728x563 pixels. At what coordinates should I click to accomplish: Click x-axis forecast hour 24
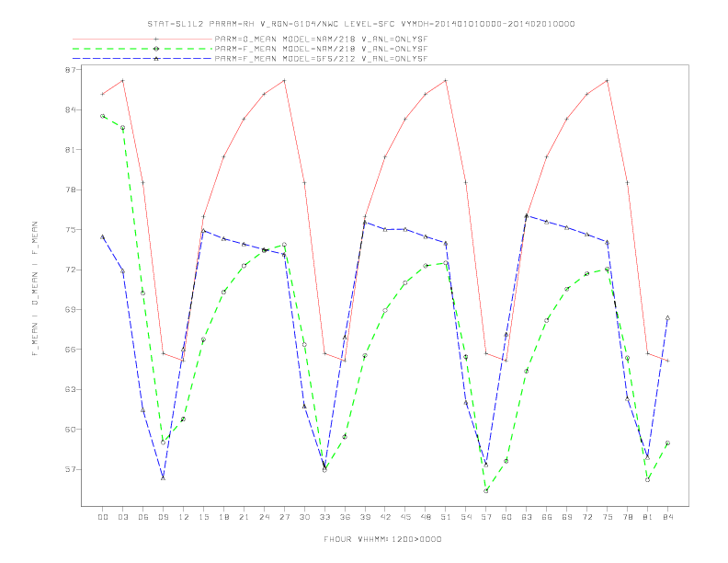click(x=264, y=517)
